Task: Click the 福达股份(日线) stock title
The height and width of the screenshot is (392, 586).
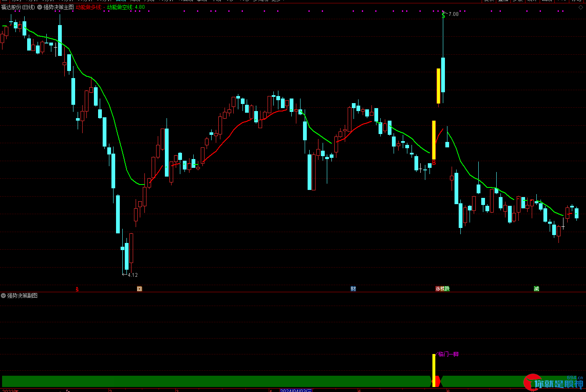Action: (x=18, y=7)
